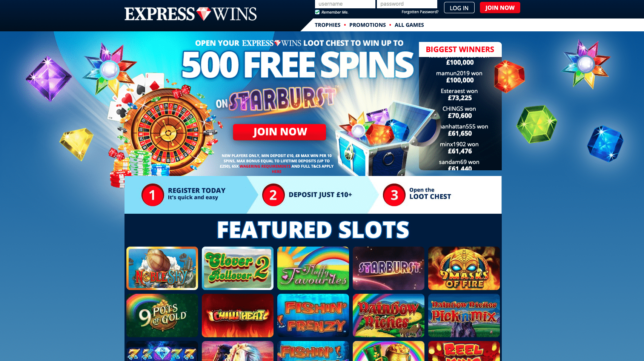Launch the Clover Rollover 2 game tile
The width and height of the screenshot is (644, 361).
pyautogui.click(x=238, y=268)
